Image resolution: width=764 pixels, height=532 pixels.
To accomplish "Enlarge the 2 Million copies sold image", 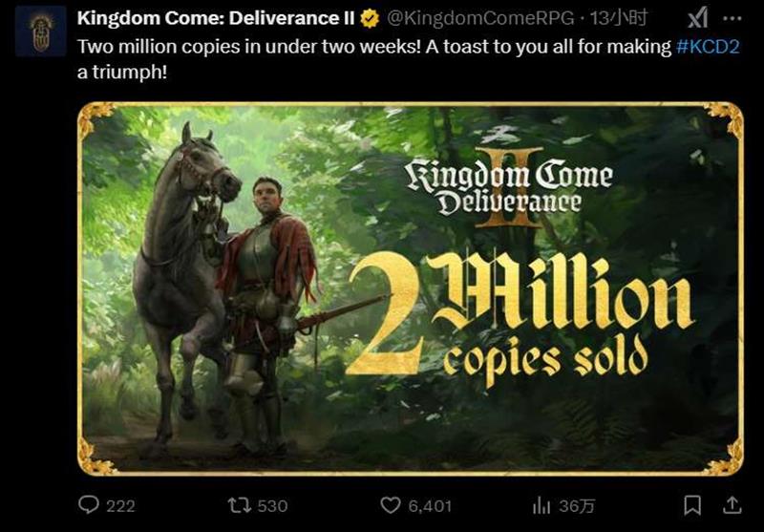I will [410, 287].
